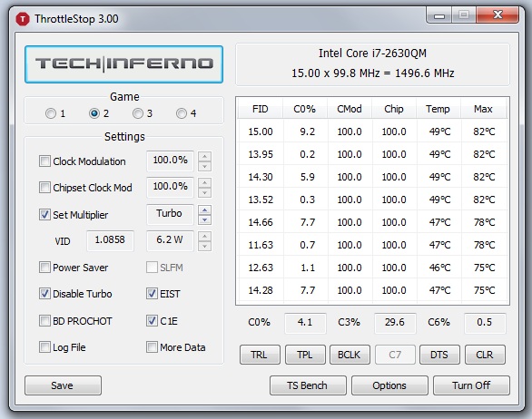
Task: Select Game profile 2 radio button
Action: coord(94,113)
